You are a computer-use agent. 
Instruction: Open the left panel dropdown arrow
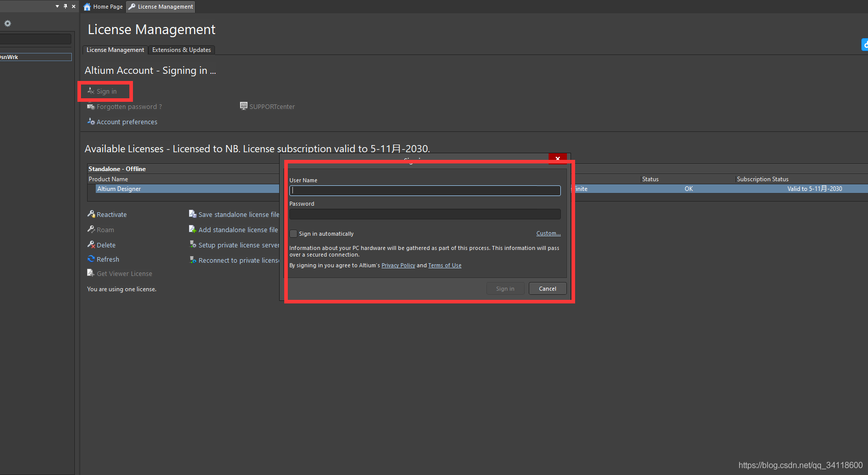point(57,6)
